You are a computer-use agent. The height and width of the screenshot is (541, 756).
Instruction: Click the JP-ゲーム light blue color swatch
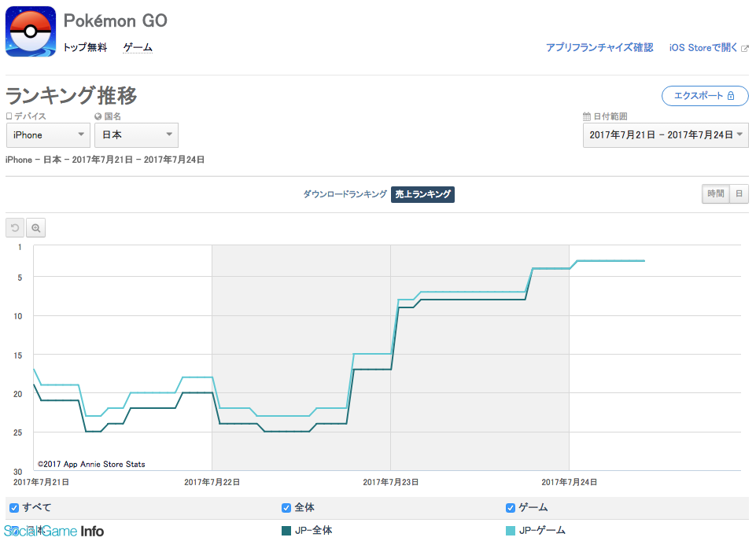click(x=510, y=531)
